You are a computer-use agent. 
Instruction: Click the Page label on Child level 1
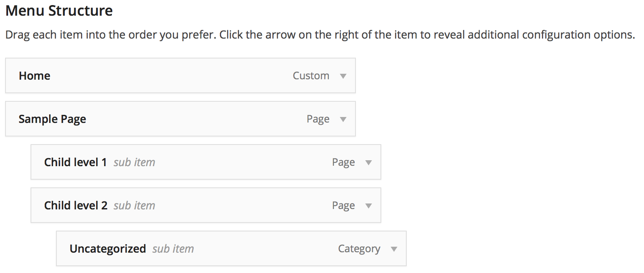(344, 162)
